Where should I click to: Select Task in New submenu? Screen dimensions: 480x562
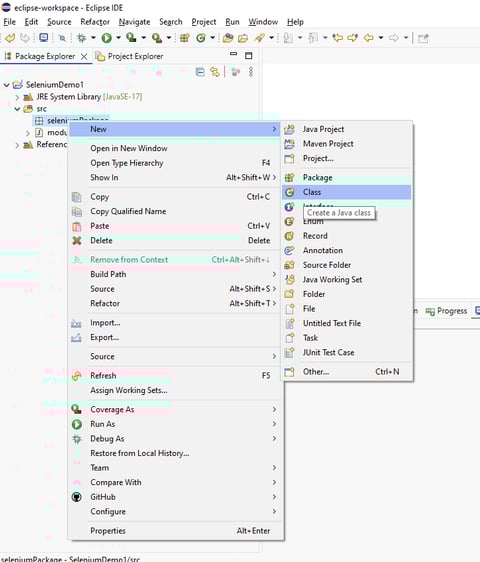(347, 338)
